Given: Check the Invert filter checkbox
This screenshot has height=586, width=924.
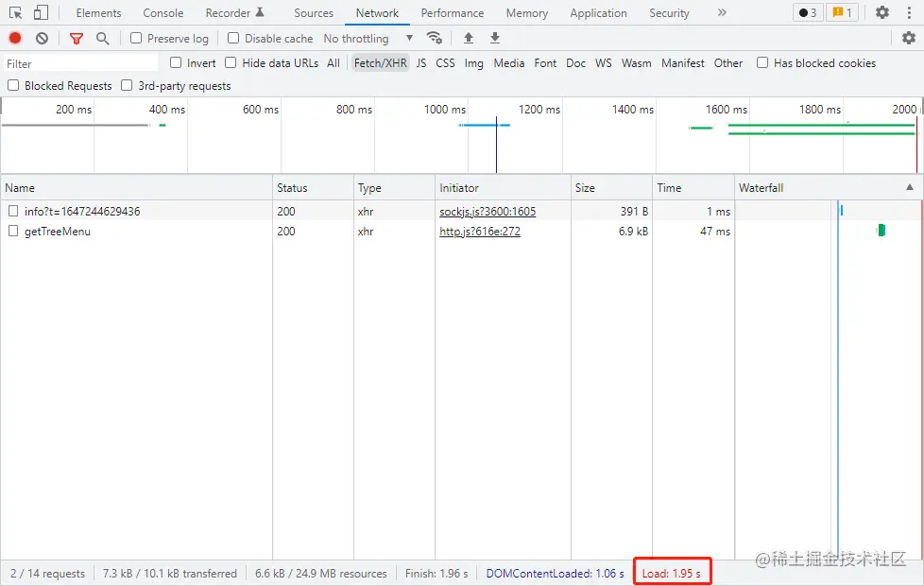Looking at the screenshot, I should (176, 62).
